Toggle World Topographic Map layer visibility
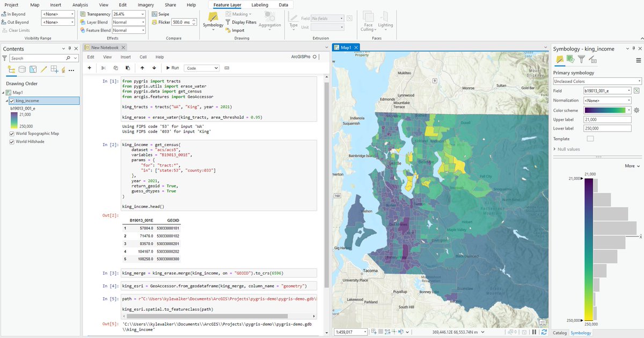Image resolution: width=644 pixels, height=338 pixels. click(12, 133)
